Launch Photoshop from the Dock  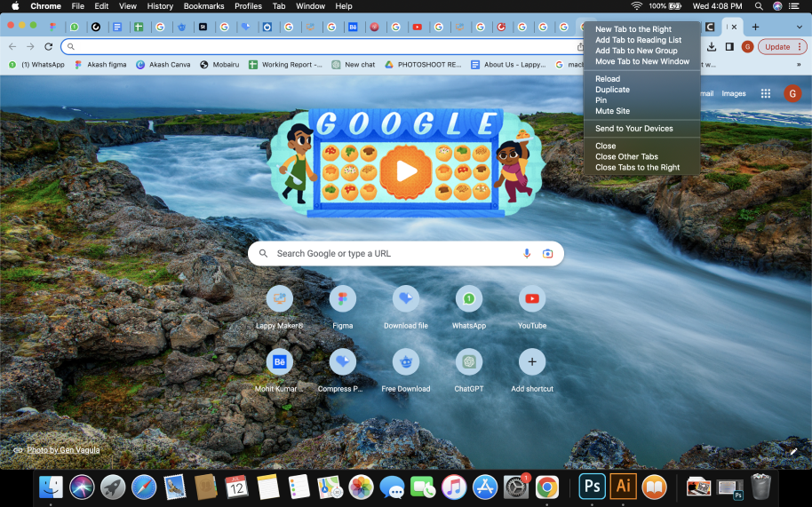click(592, 487)
